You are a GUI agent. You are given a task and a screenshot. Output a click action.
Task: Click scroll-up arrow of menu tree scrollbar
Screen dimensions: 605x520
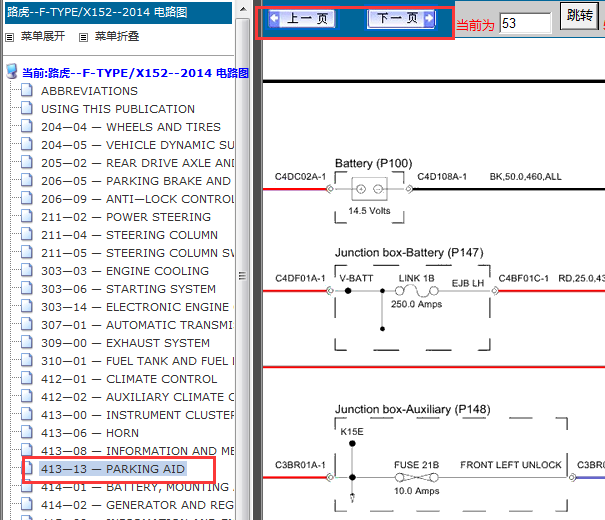point(243,9)
